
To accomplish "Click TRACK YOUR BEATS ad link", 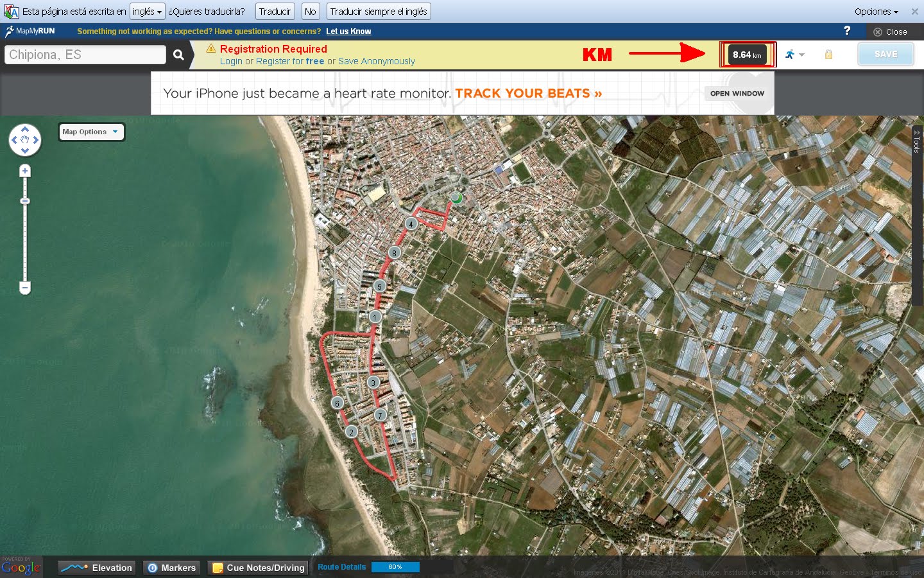I will (x=528, y=93).
